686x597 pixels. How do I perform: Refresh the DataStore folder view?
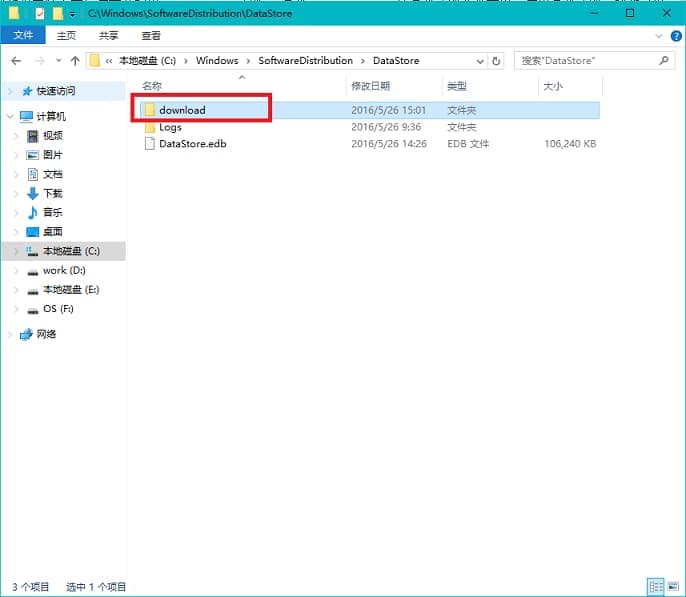point(496,61)
